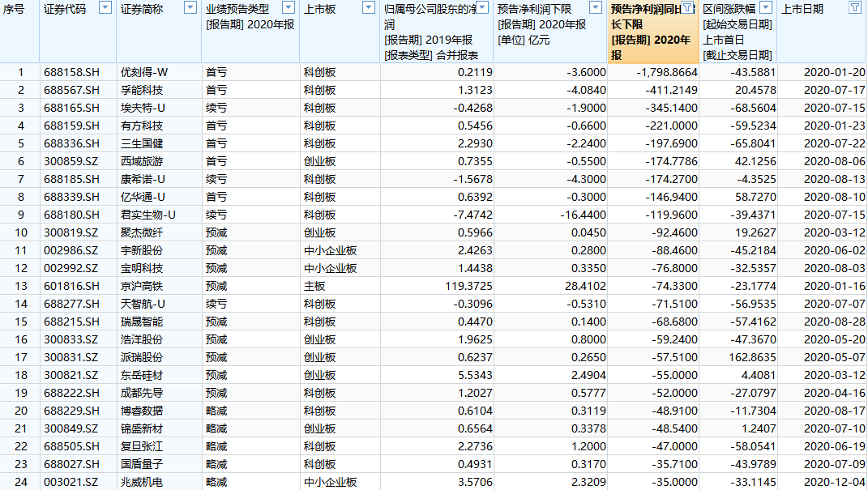The width and height of the screenshot is (868, 490).
Task: Click the stock name 西域旅游
Action: [x=142, y=161]
